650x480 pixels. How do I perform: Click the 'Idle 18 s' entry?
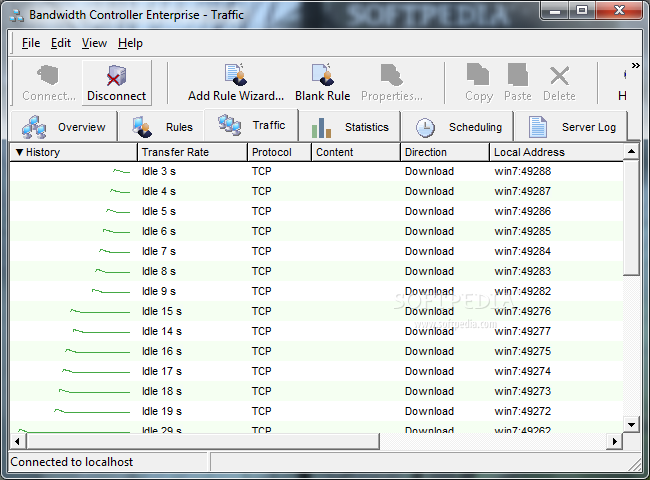(x=162, y=391)
